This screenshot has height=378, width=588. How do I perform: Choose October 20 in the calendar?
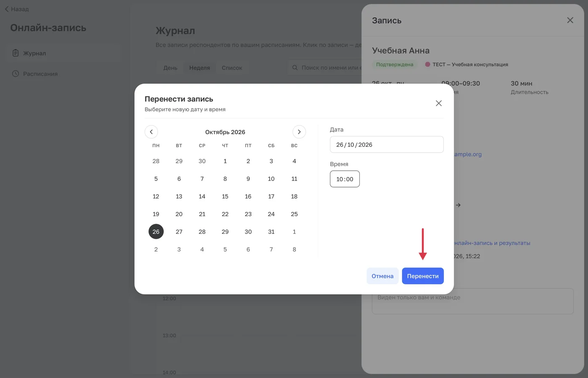coord(179,214)
